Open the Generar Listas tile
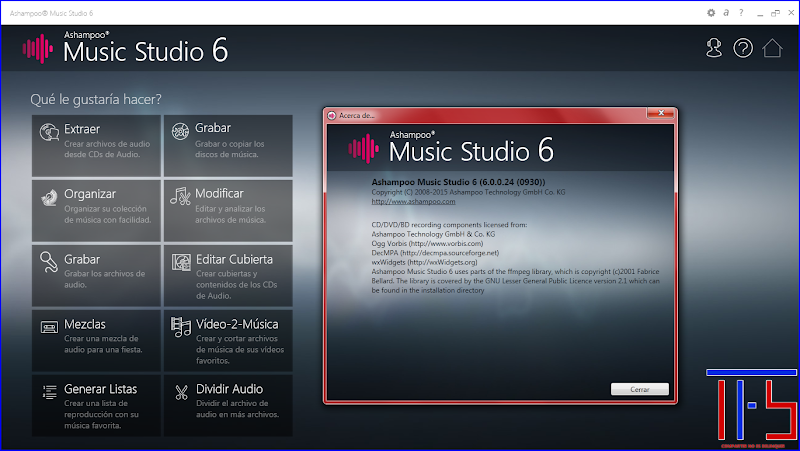The height and width of the screenshot is (451, 800). [x=96, y=406]
